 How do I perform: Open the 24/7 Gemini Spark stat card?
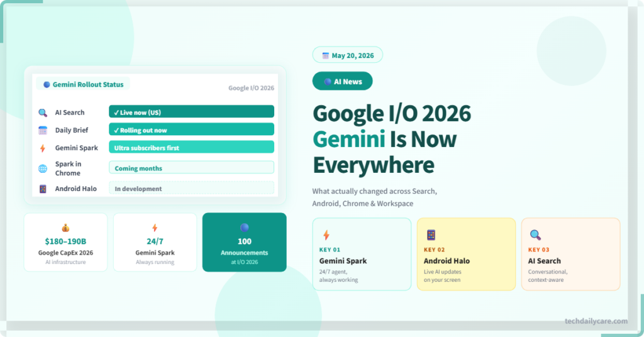click(x=155, y=242)
